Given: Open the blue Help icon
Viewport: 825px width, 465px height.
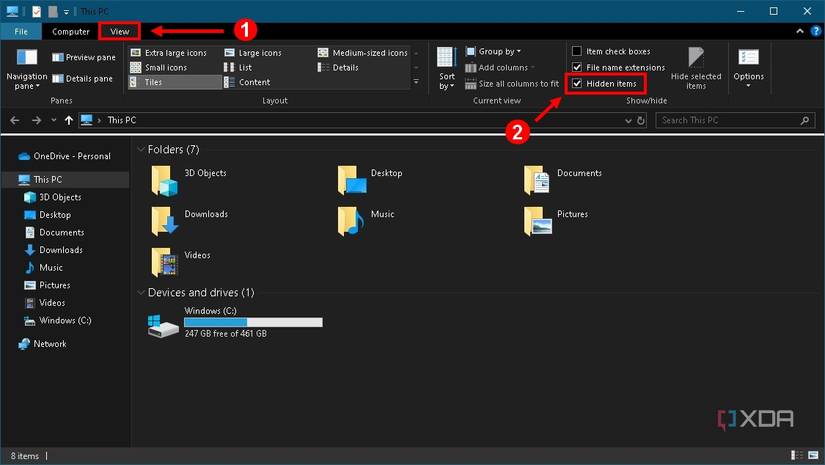Looking at the screenshot, I should 816,31.
